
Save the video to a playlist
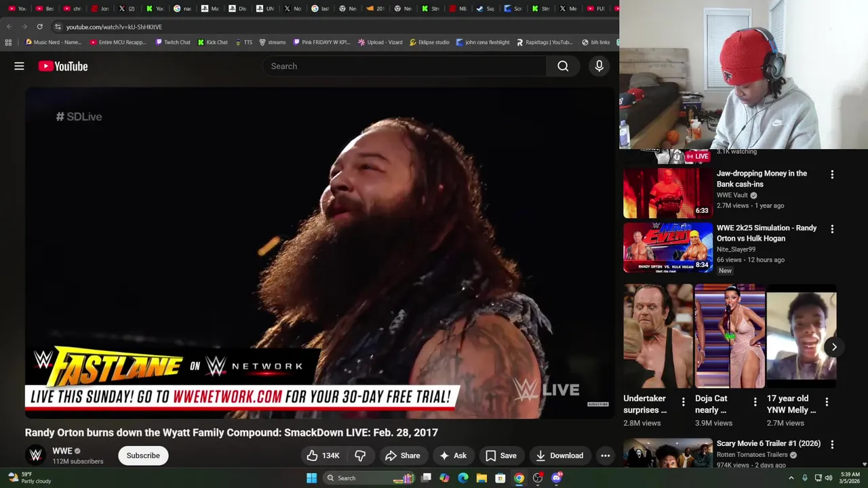[500, 455]
